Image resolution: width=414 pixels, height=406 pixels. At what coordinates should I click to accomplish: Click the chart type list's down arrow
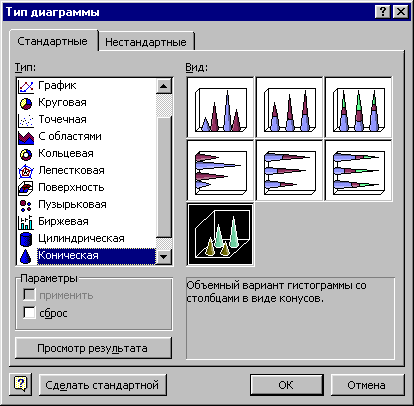(x=164, y=256)
